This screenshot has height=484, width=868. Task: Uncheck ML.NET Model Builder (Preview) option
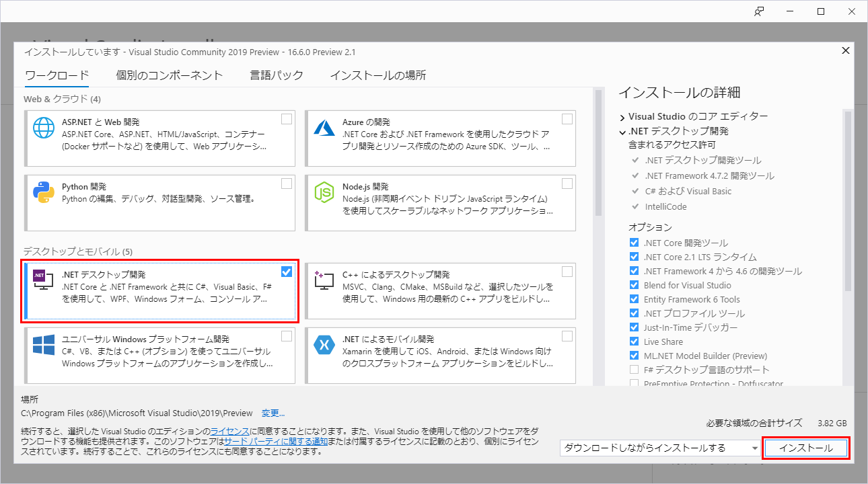pos(634,356)
